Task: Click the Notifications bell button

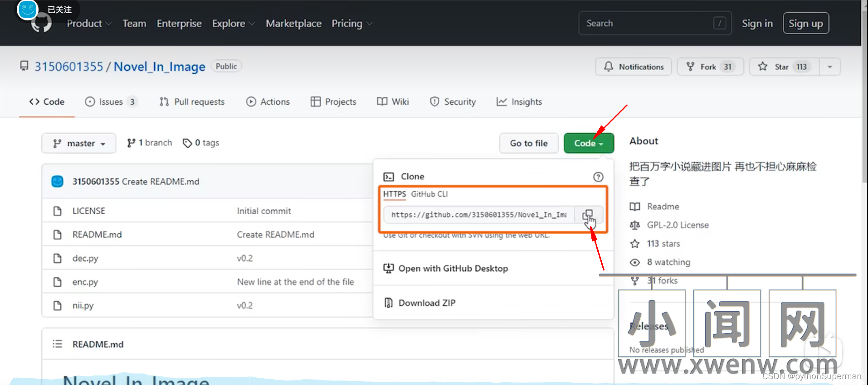Action: tap(634, 67)
